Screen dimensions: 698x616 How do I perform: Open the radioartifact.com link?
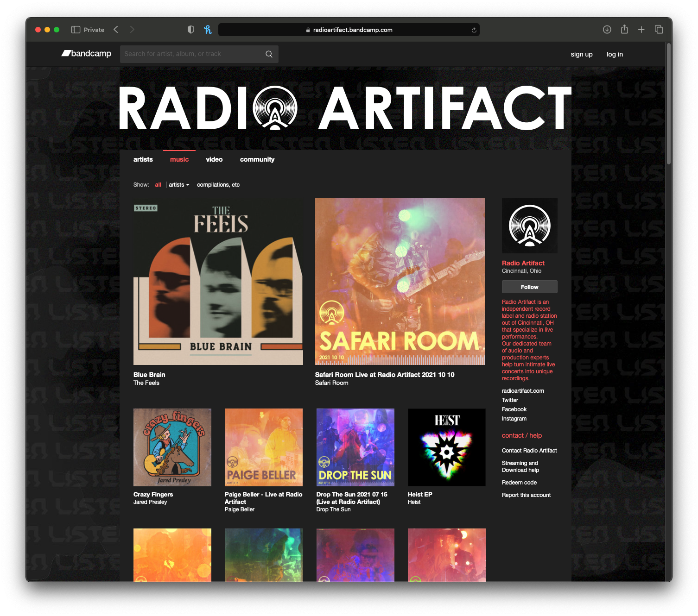pos(523,391)
